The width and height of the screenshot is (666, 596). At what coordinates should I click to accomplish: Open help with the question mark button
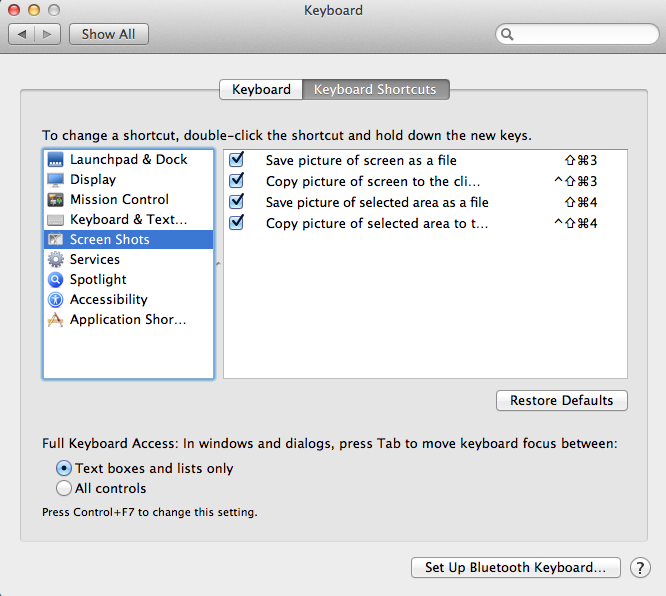tap(640, 568)
